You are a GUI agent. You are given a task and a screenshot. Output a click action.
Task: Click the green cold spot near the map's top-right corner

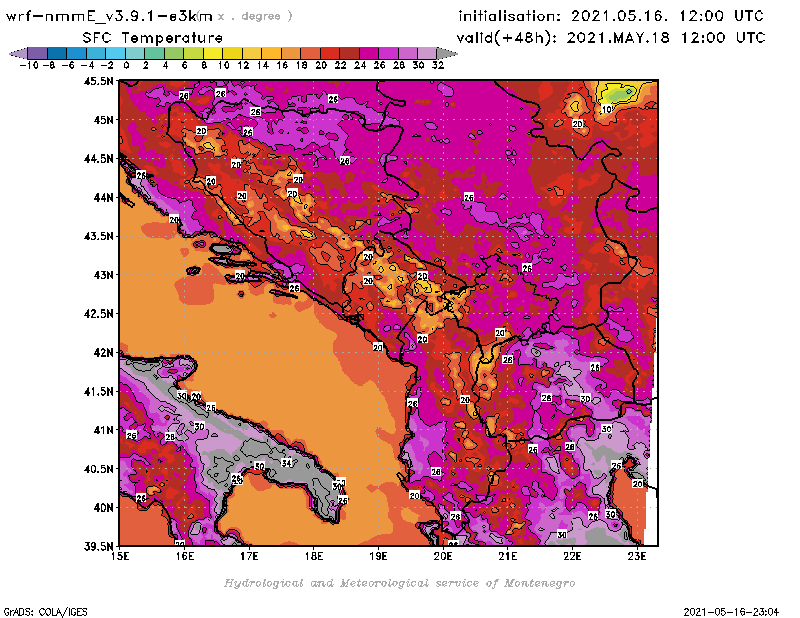pyautogui.click(x=619, y=94)
